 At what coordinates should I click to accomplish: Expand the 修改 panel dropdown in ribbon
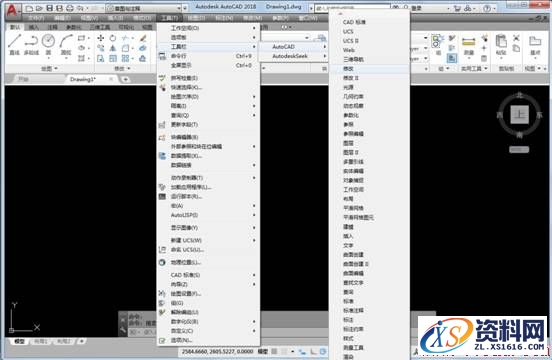click(122, 68)
